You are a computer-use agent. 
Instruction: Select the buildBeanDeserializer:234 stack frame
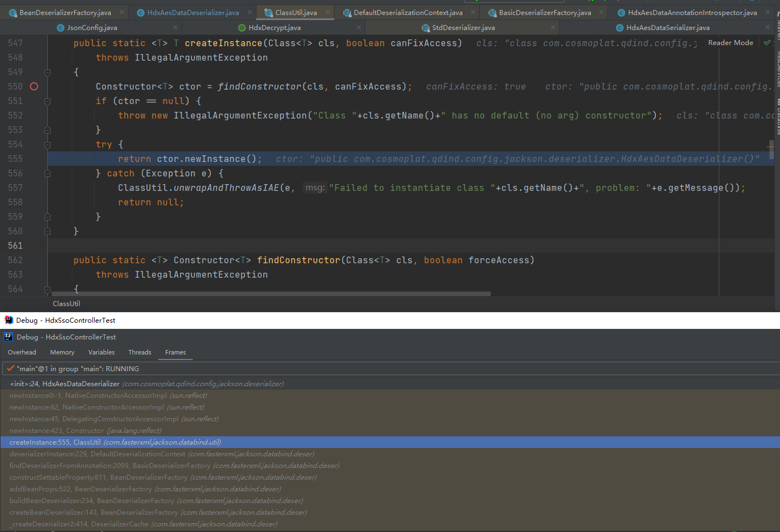point(390,500)
